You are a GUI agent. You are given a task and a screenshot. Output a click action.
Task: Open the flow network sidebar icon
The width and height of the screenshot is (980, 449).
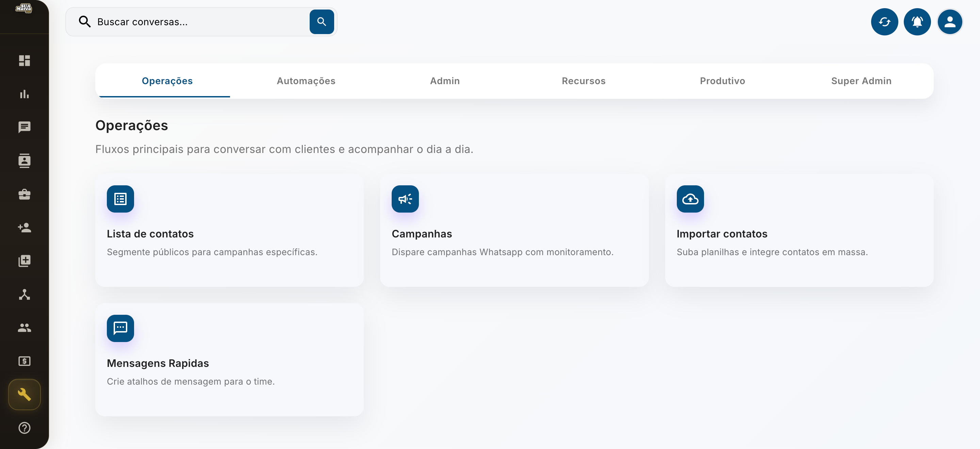pos(24,294)
